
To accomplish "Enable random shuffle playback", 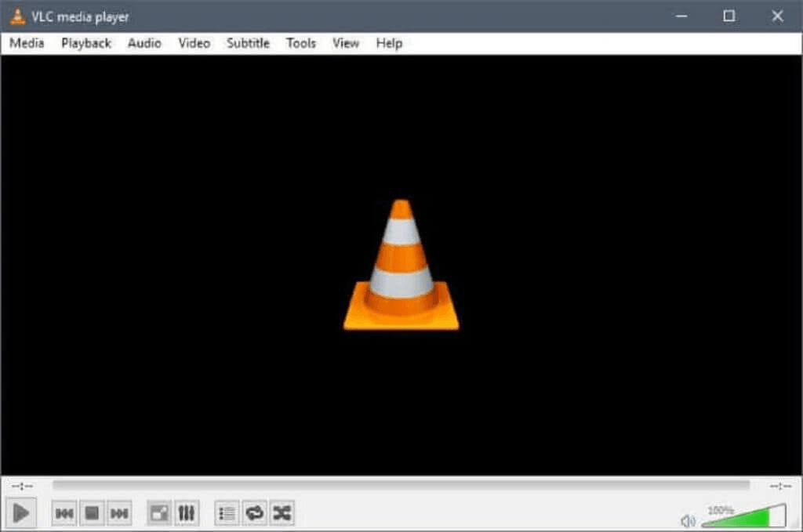I will 280,513.
